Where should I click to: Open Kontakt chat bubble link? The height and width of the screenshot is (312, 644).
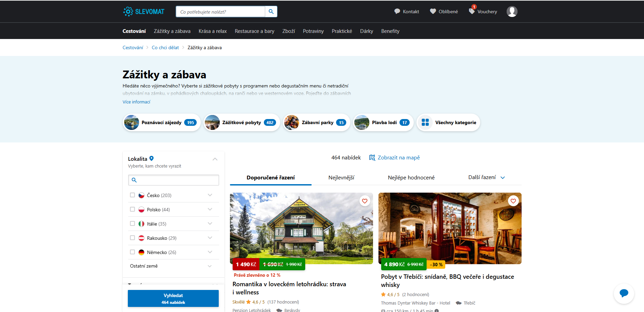[407, 12]
